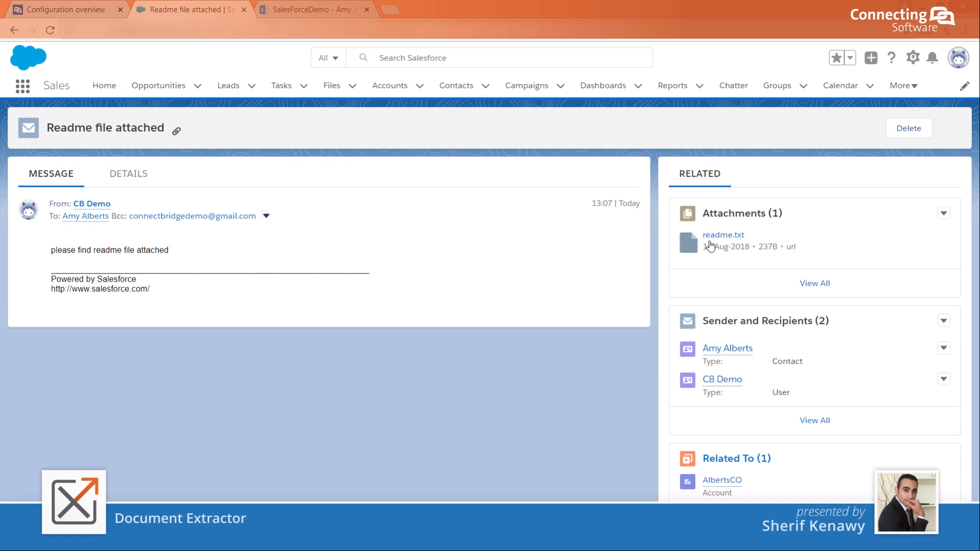Open the Attachments section dropdown arrow
This screenshot has height=551, width=980.
[x=944, y=213]
